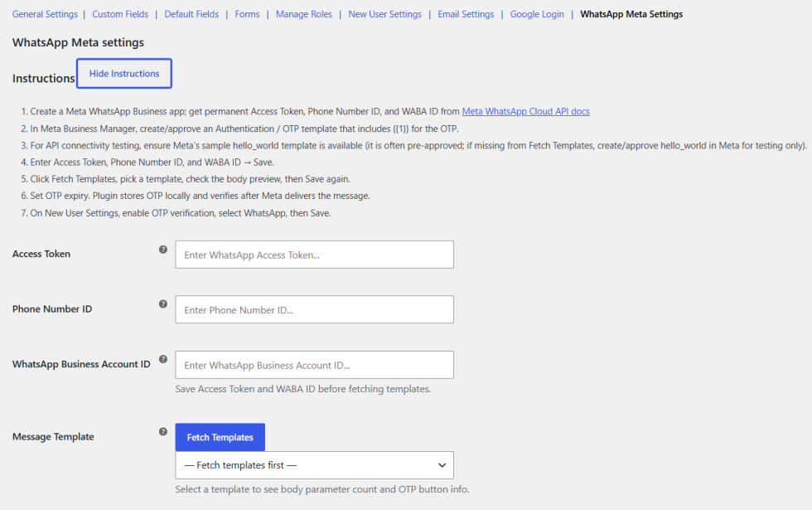Image resolution: width=812 pixels, height=510 pixels.
Task: Click help icon beside Phone Number ID
Action: pyautogui.click(x=163, y=304)
